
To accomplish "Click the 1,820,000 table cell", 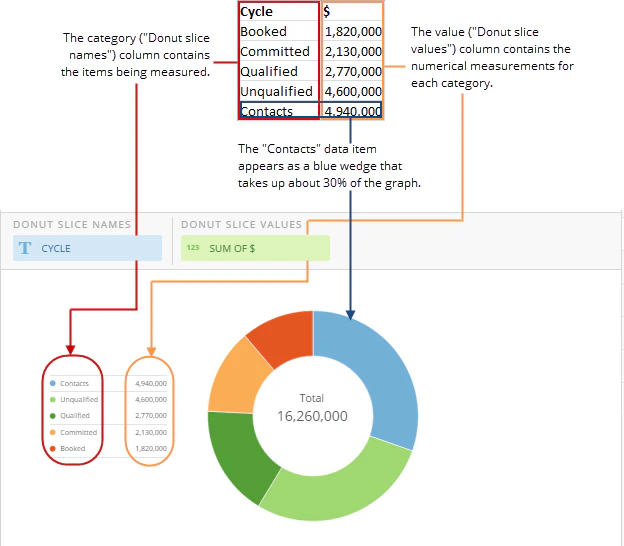I will (x=352, y=31).
